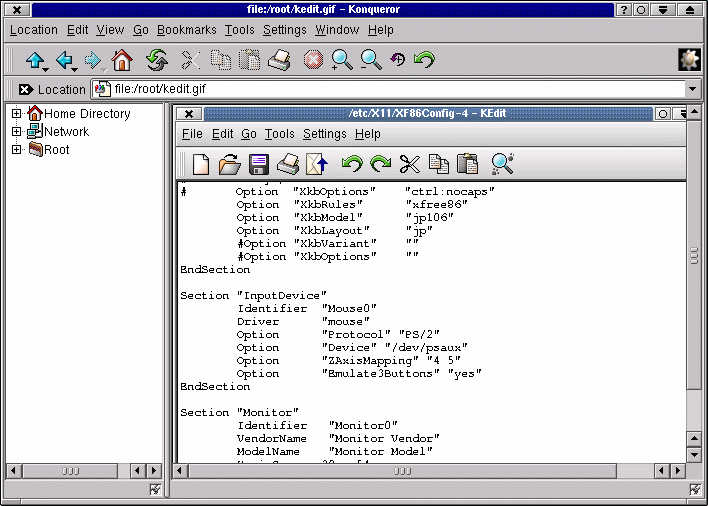Open Konqueror Settings menu
The image size is (708, 506).
(x=284, y=30)
